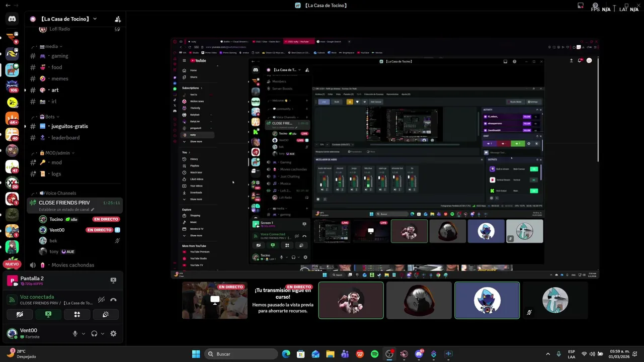Screen dimensions: 644x362
Task: Open Microsoft Store from taskbar
Action: (300, 354)
